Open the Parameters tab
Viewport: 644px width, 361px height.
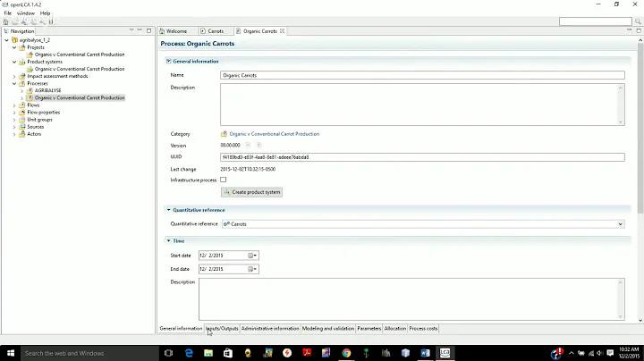369,329
